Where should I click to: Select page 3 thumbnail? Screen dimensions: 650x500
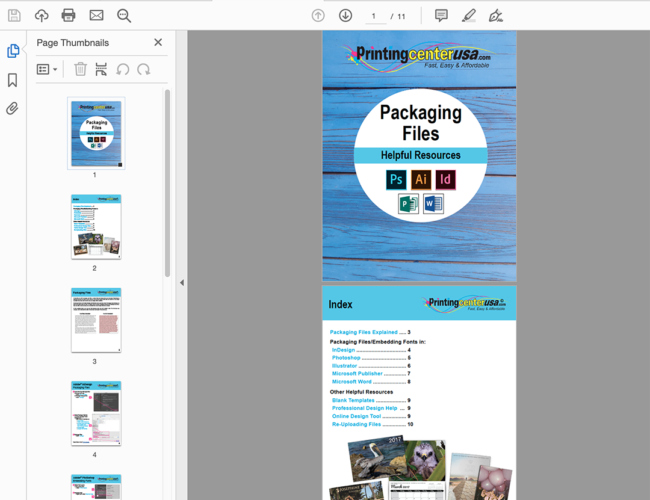click(96, 320)
